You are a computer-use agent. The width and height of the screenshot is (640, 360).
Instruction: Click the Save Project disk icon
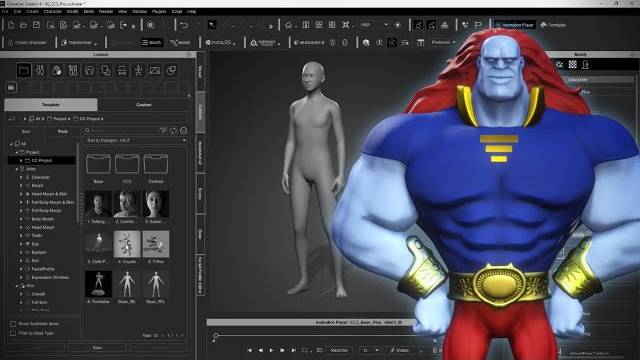pyautogui.click(x=36, y=25)
